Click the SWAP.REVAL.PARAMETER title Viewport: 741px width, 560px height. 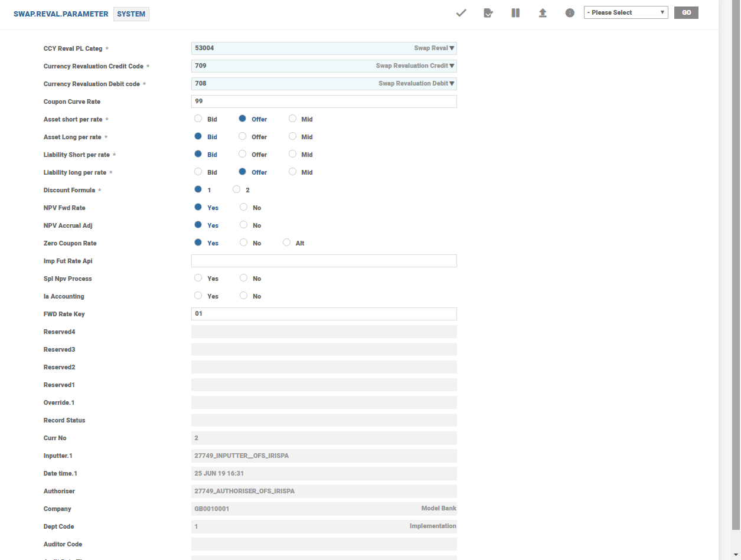[61, 14]
